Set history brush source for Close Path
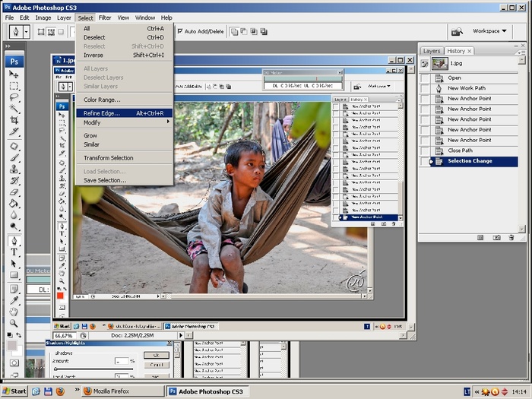The image size is (532, 399). click(425, 150)
